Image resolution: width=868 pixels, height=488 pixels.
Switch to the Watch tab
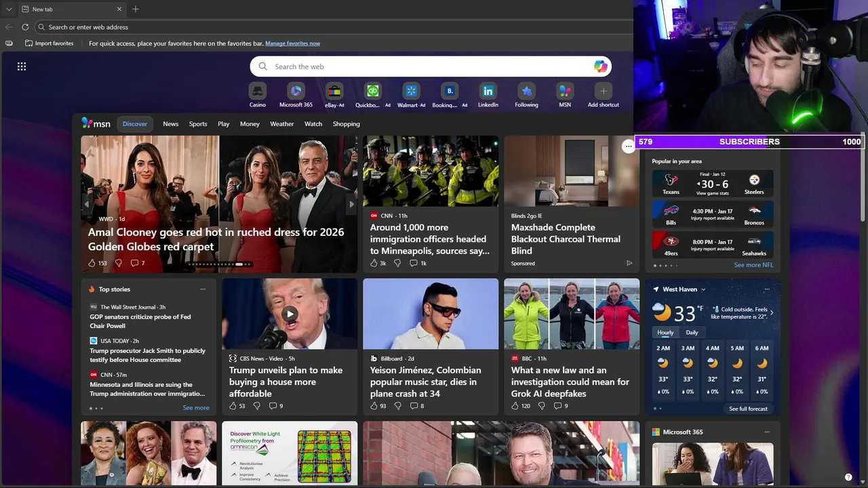pos(313,124)
